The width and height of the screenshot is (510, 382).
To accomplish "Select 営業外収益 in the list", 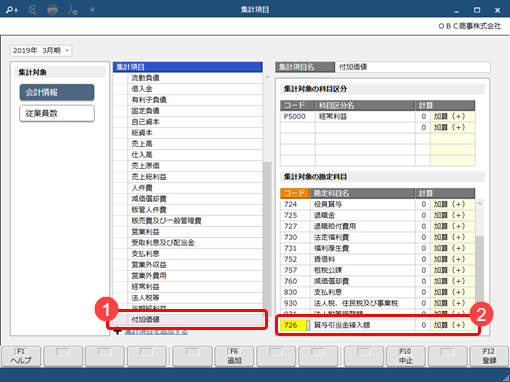I will tap(188, 265).
